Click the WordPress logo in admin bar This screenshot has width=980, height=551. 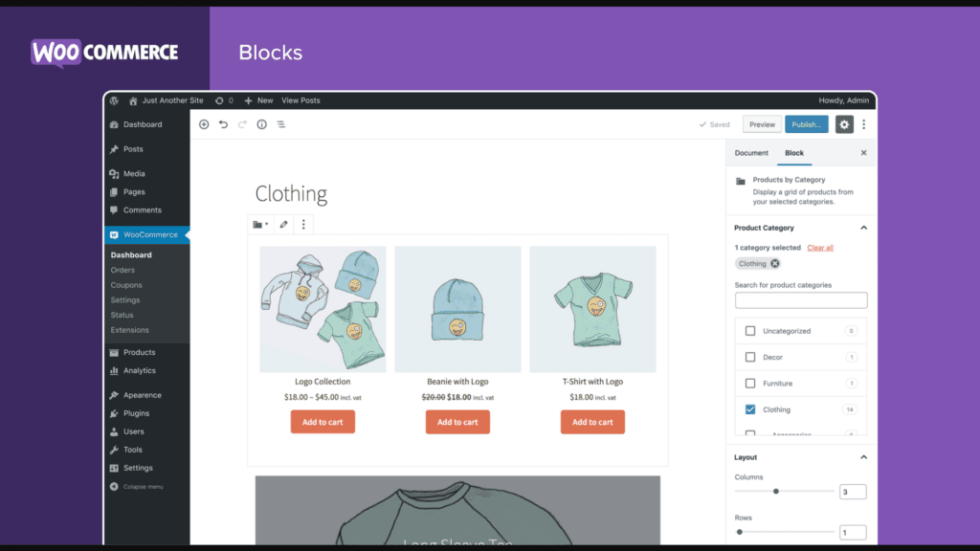point(114,100)
